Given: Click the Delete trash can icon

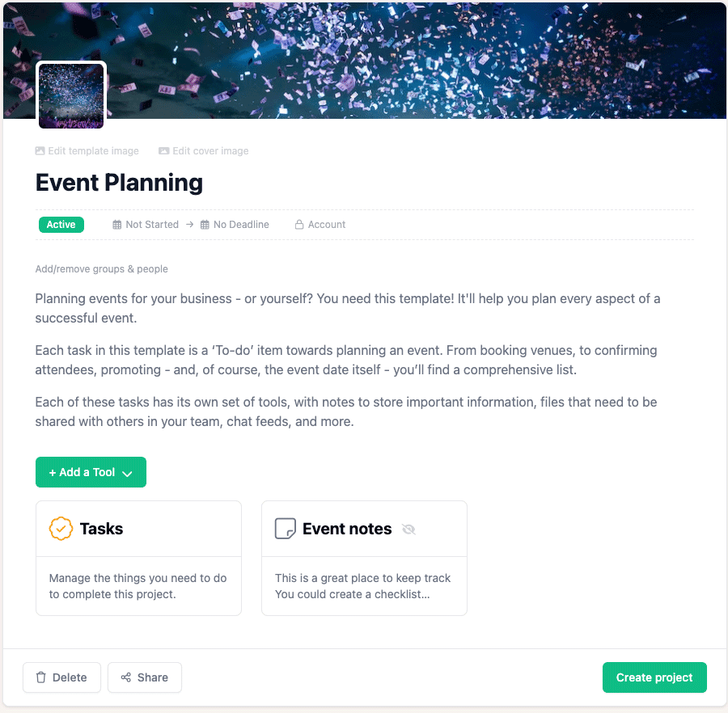Looking at the screenshot, I should [x=40, y=677].
